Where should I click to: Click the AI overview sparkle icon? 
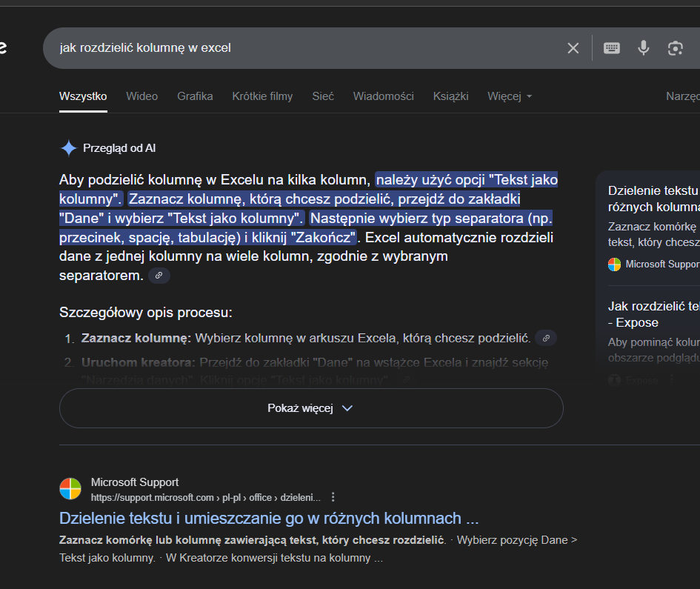coord(69,148)
